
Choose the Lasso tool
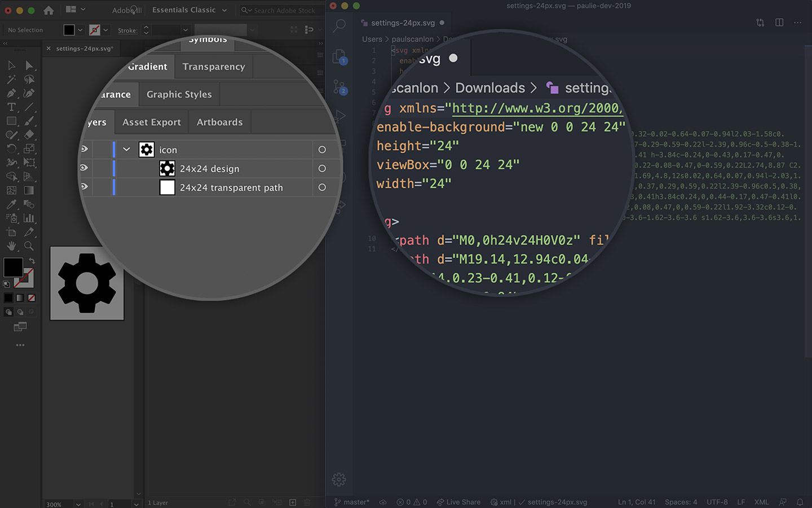click(x=29, y=80)
